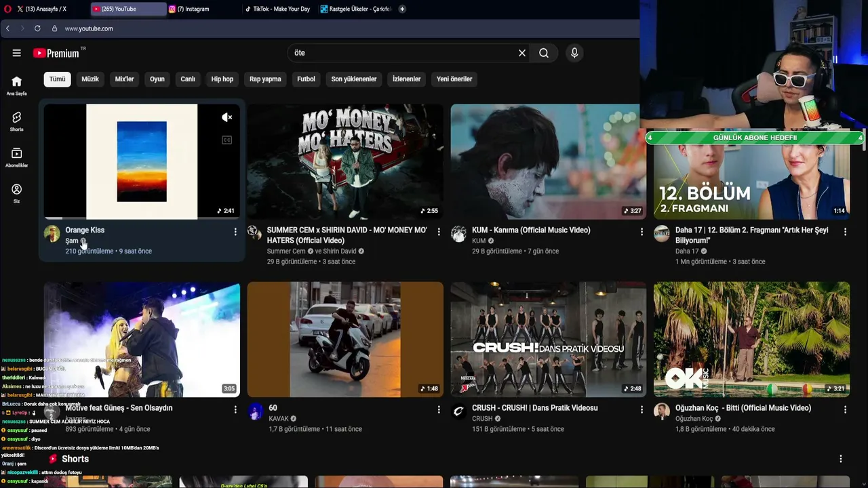Select the Yeni öneriler filter chip
868x488 pixels.
(x=454, y=79)
